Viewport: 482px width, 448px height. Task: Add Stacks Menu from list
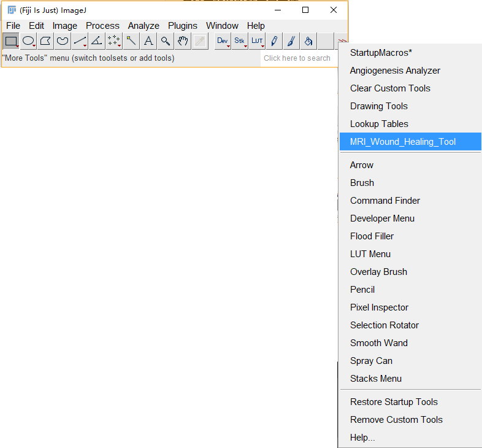(410, 379)
